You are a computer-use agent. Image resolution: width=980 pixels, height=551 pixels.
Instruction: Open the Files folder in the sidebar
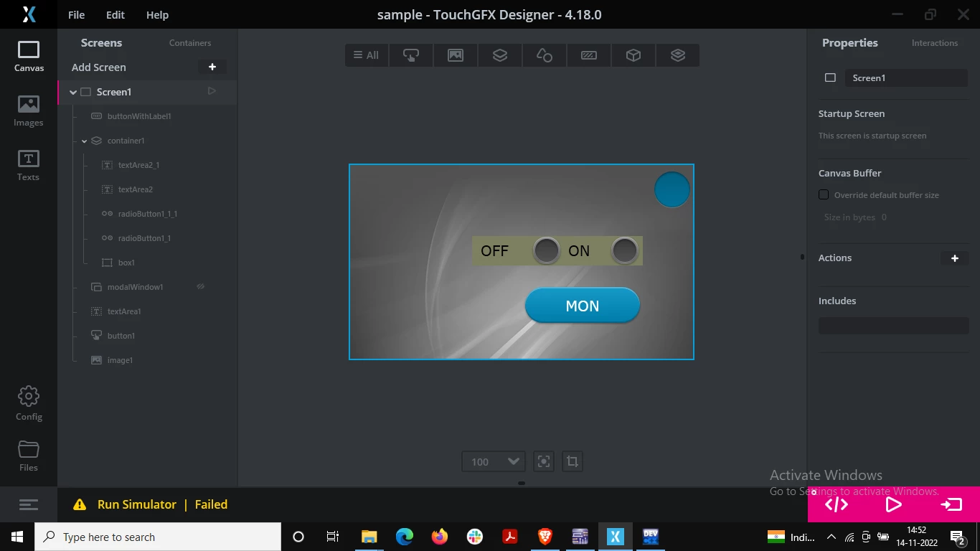pyautogui.click(x=29, y=456)
